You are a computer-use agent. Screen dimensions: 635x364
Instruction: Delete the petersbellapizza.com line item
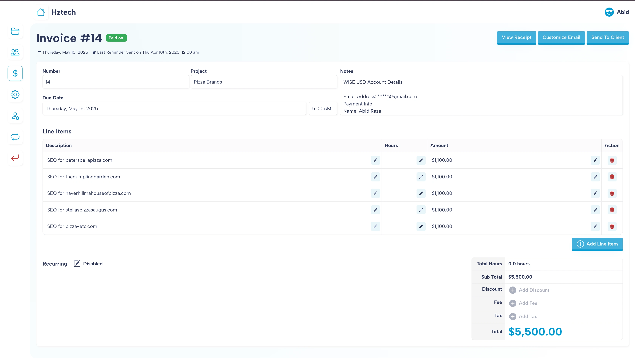pos(612,160)
